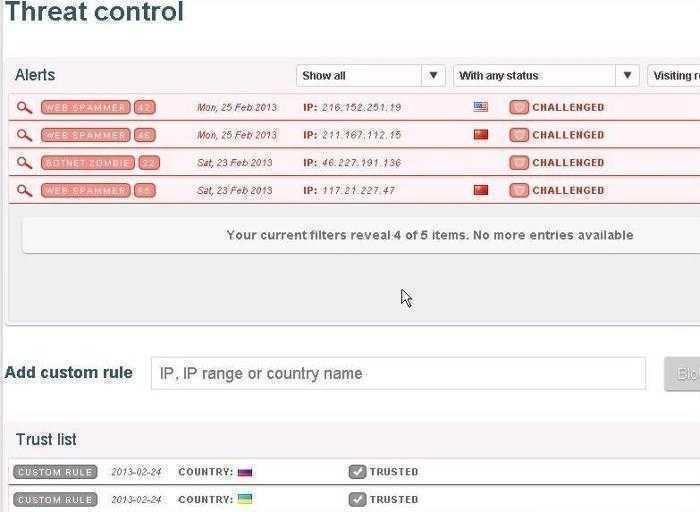700x512 pixels.
Task: Click CHALLENGED status on 117.21.227.47 row
Action: pos(568,191)
